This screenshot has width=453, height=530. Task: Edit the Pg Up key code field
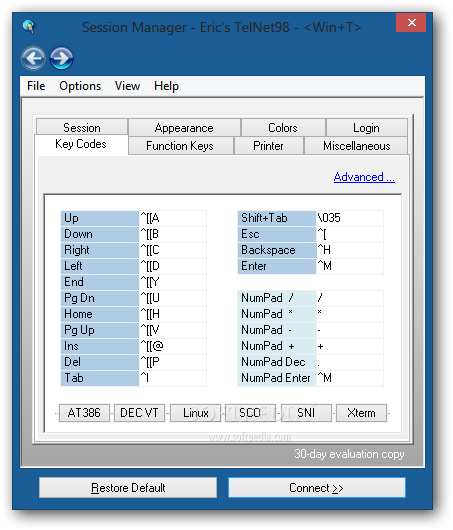pos(173,330)
